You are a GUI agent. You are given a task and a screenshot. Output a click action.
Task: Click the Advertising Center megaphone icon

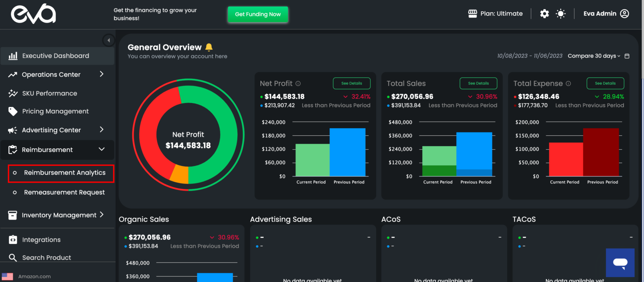click(11, 130)
